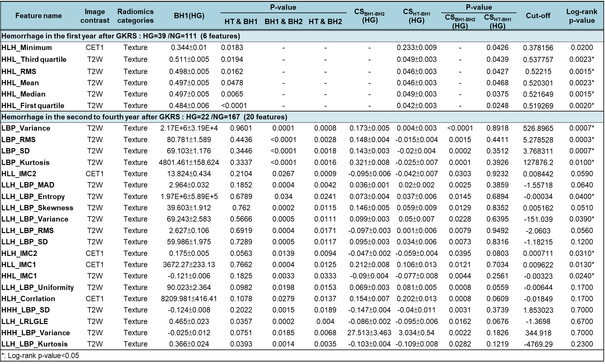
Task: Select the HLH_Minimum feature cell
Action: pyautogui.click(x=27, y=47)
